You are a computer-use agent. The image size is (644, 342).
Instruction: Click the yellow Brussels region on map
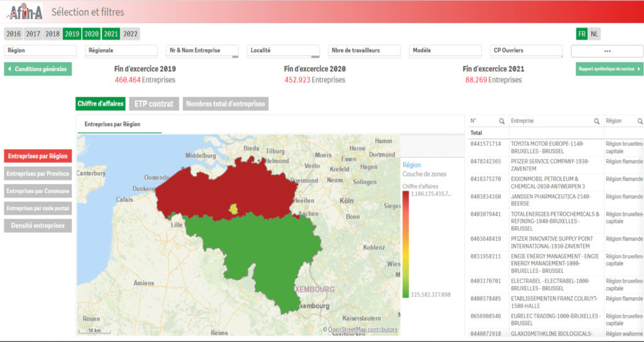[233, 209]
